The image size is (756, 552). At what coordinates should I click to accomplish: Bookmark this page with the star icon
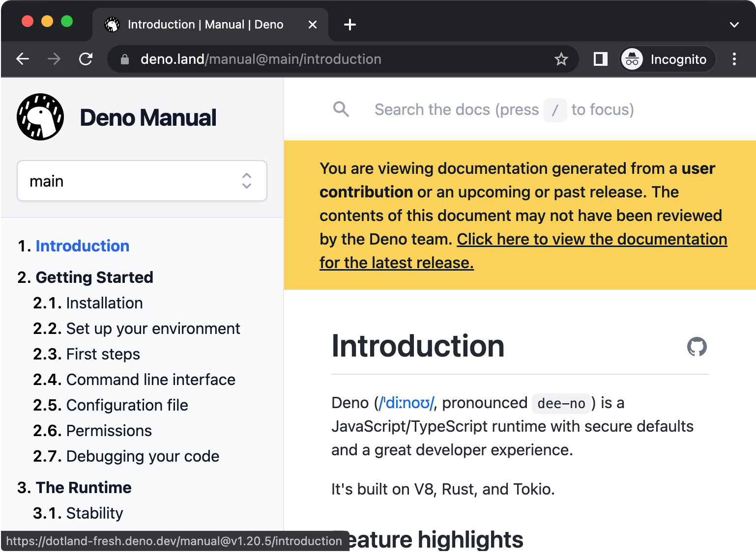pyautogui.click(x=561, y=59)
